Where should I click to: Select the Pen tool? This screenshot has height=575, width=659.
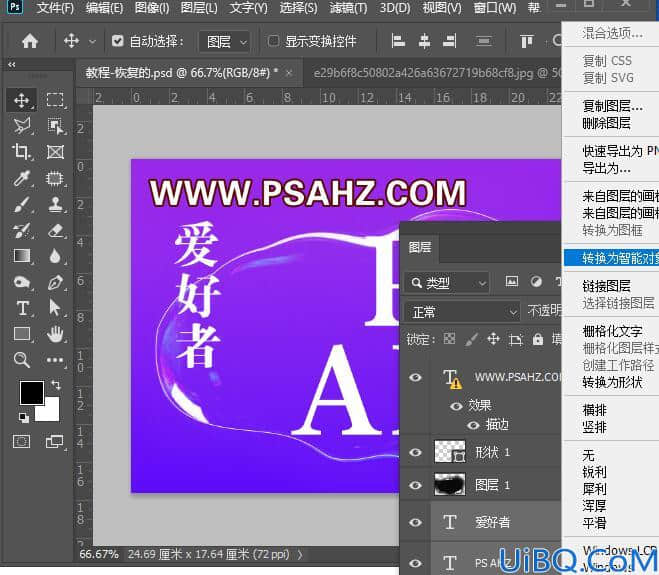pyautogui.click(x=55, y=282)
